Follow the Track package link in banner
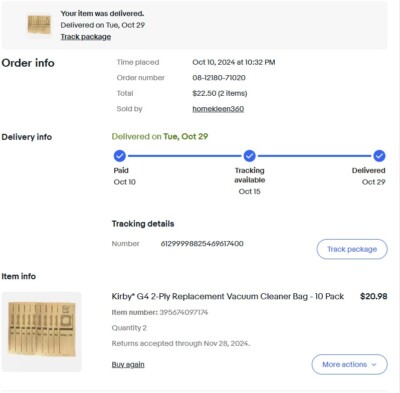400x393 pixels. pyautogui.click(x=86, y=37)
